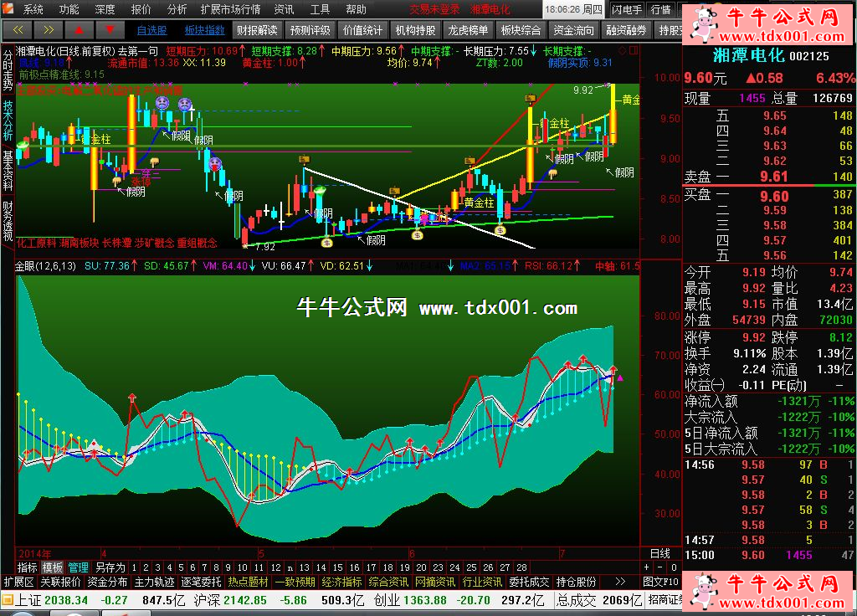Click the 龙虎榜单 toolbar button
Screen dimensions: 857x616
coord(468,30)
